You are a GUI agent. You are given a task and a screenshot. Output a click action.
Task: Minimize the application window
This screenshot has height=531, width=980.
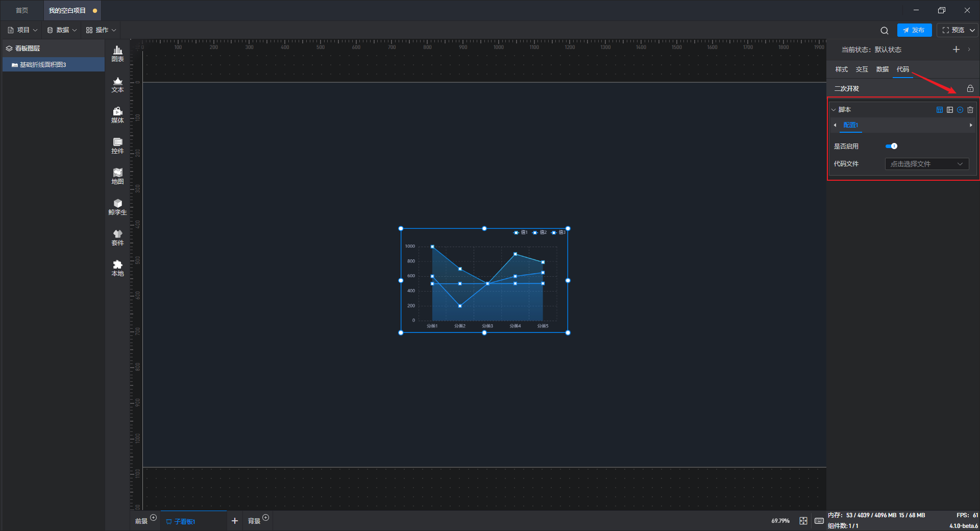(x=916, y=10)
